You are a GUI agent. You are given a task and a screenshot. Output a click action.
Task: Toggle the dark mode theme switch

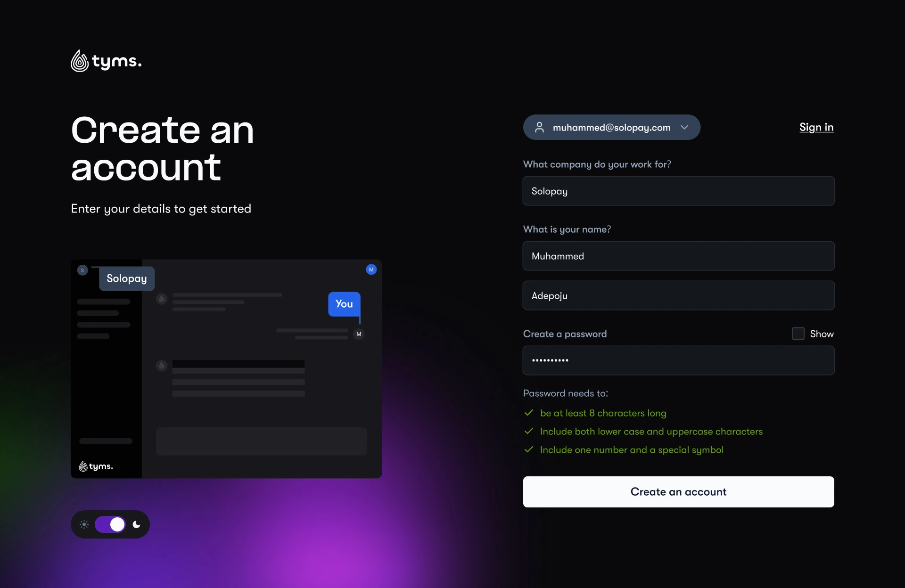click(110, 524)
